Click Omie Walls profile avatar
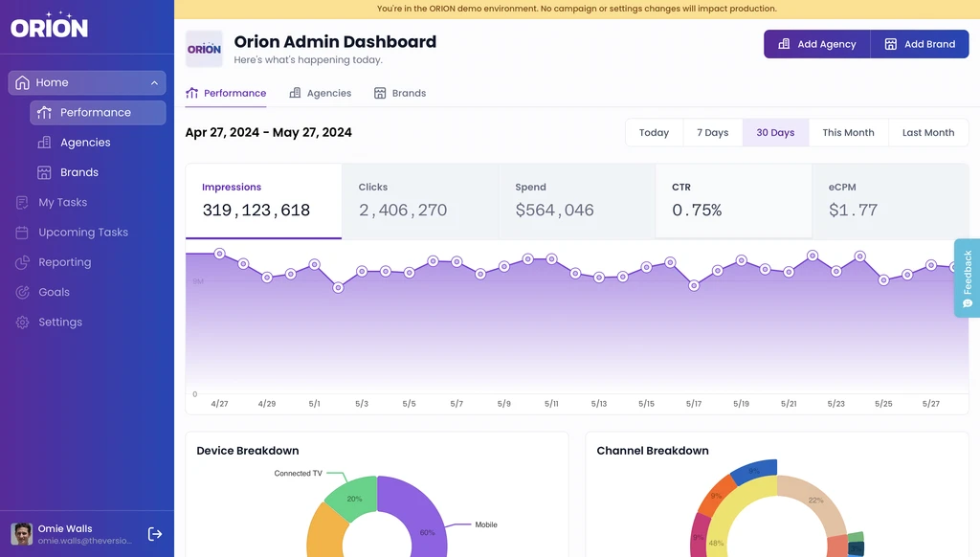Screen dimensions: 980x557 pos(22,534)
